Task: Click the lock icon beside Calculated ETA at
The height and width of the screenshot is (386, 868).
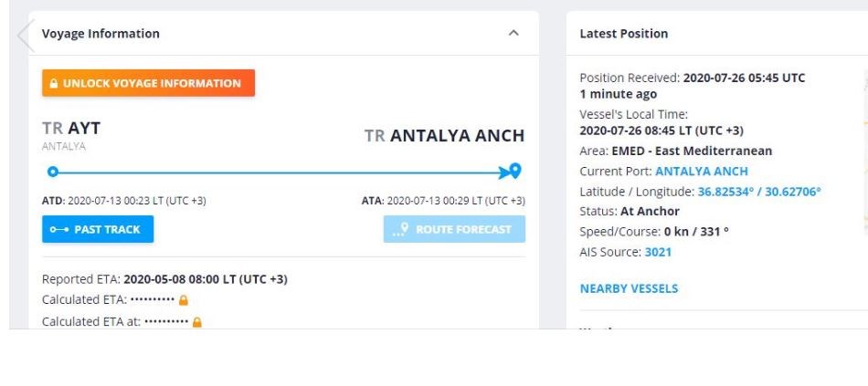Action: [x=197, y=322]
